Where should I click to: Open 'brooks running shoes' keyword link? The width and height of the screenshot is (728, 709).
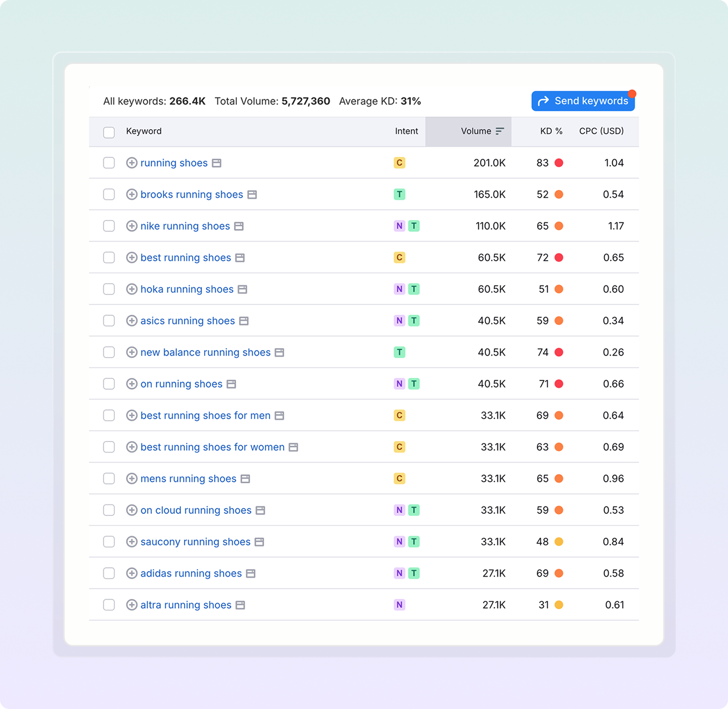191,195
